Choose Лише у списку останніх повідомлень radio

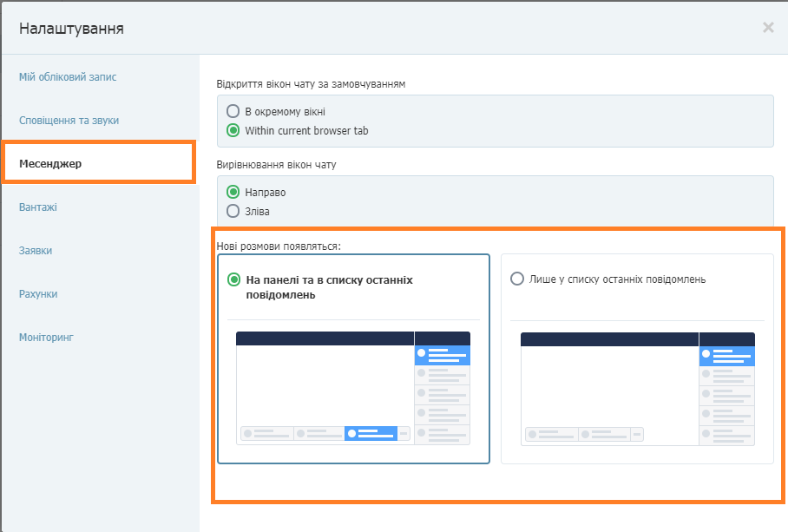[x=517, y=279]
